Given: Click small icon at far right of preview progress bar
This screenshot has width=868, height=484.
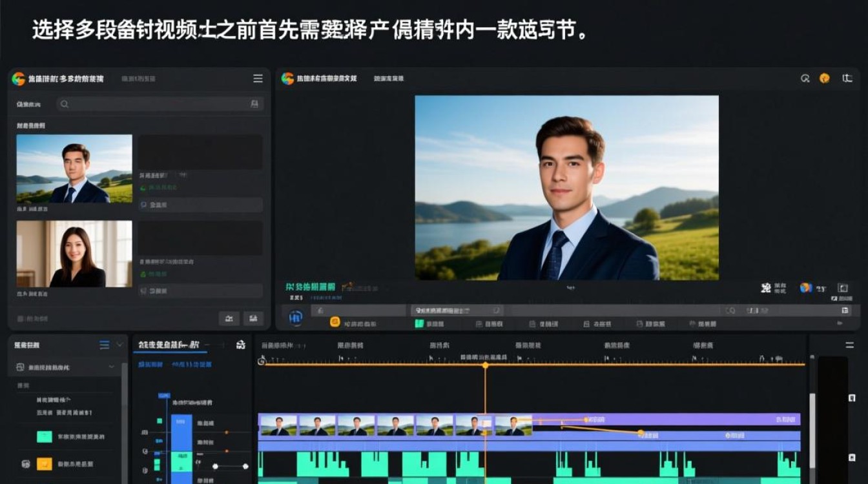Looking at the screenshot, I should point(845,310).
